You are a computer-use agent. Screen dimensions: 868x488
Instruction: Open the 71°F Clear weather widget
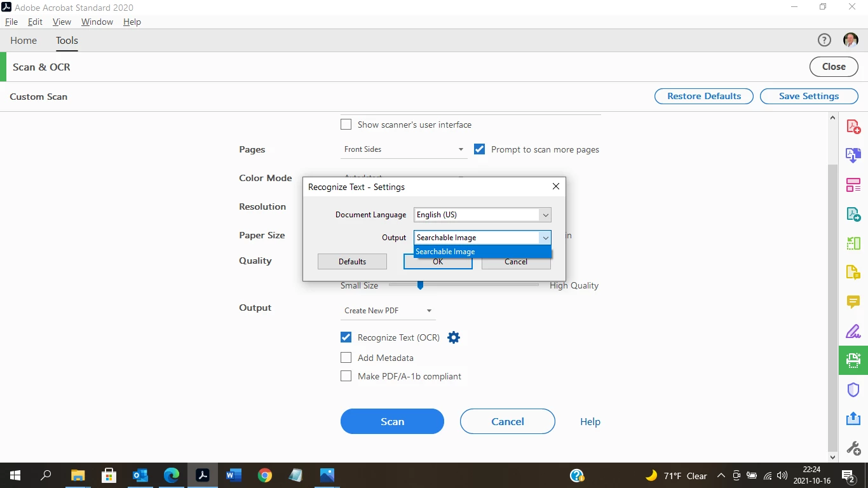click(x=676, y=475)
